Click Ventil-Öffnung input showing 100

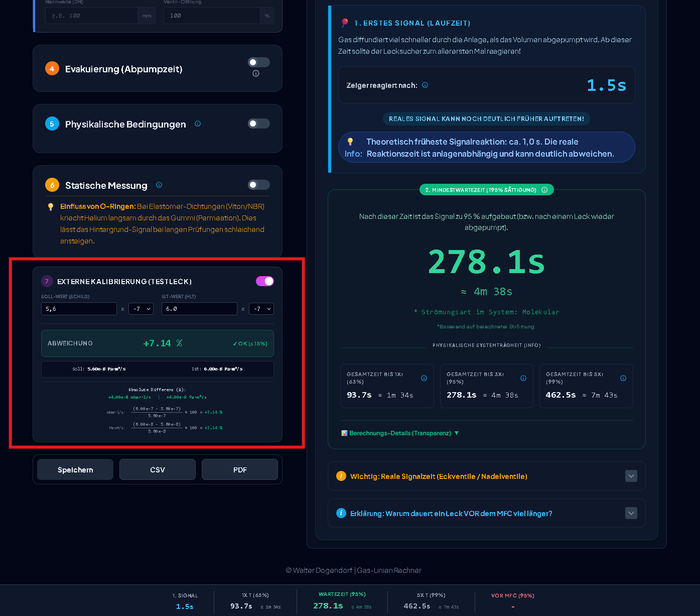click(212, 16)
